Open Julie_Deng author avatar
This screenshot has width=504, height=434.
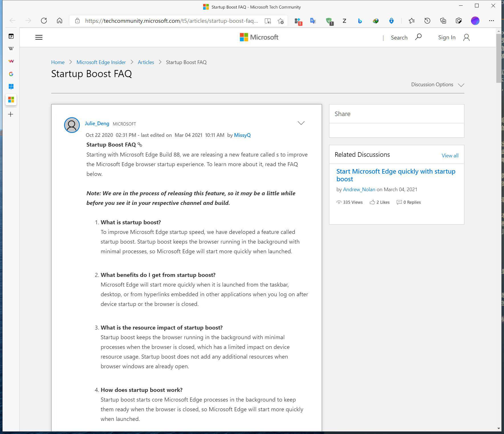[72, 125]
